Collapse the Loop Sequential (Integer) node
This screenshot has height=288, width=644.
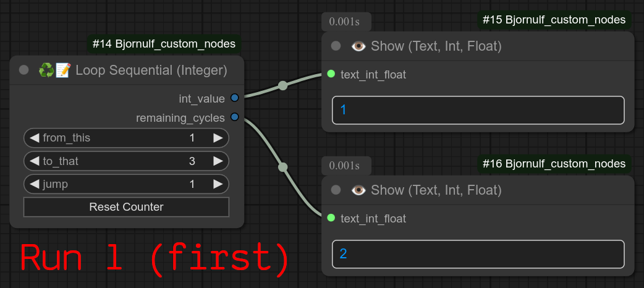(x=24, y=70)
